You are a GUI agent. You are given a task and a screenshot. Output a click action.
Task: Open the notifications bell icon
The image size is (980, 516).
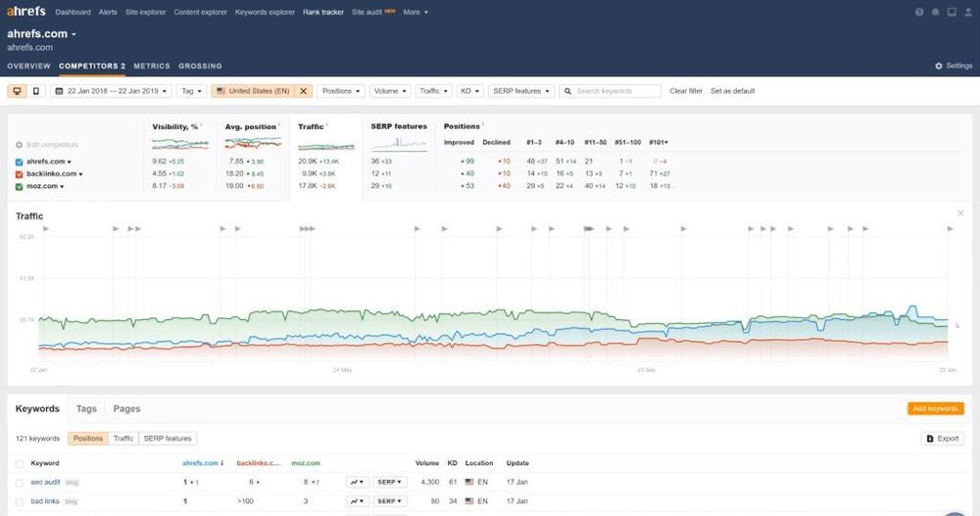click(936, 12)
